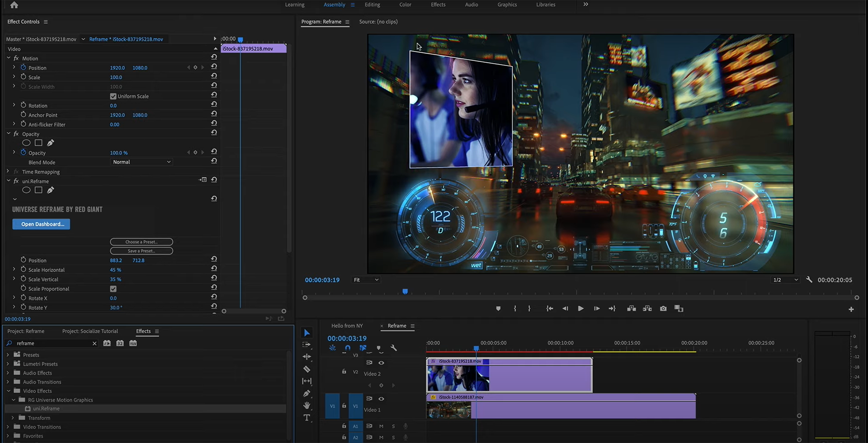The height and width of the screenshot is (443, 868).
Task: Click the Program monitor playhead marker
Action: (405, 291)
